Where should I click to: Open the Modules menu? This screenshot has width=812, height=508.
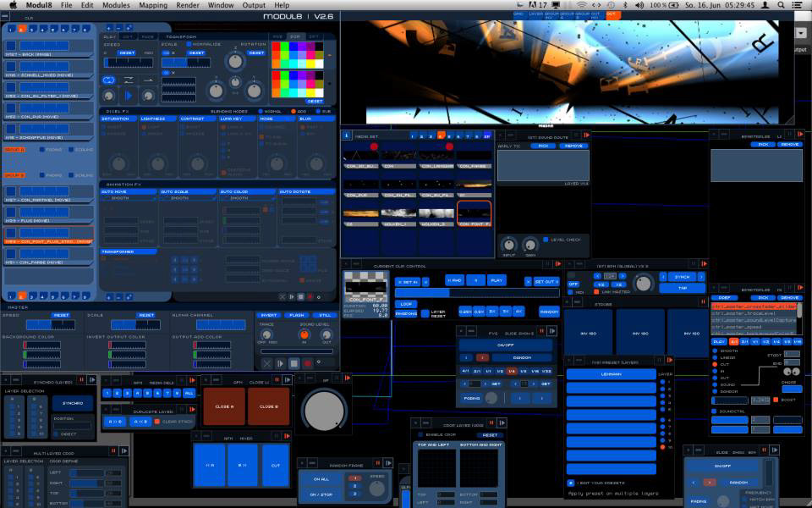[116, 5]
